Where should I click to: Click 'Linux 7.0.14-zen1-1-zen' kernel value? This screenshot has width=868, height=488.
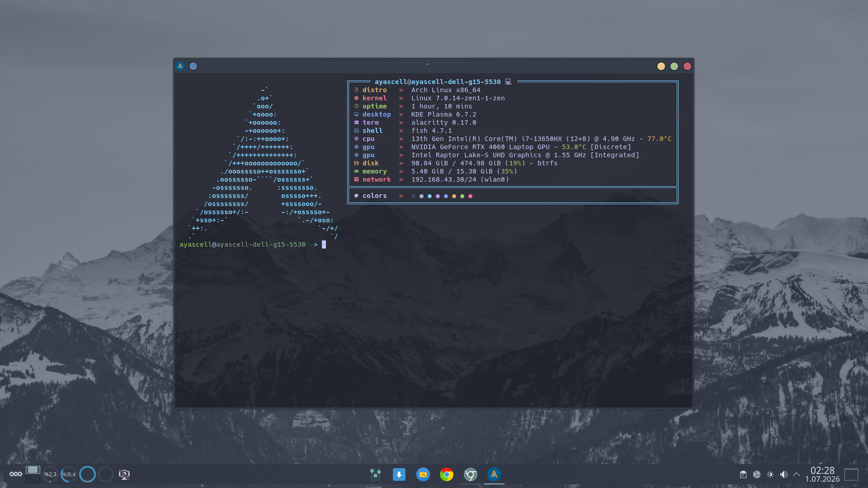[458, 98]
